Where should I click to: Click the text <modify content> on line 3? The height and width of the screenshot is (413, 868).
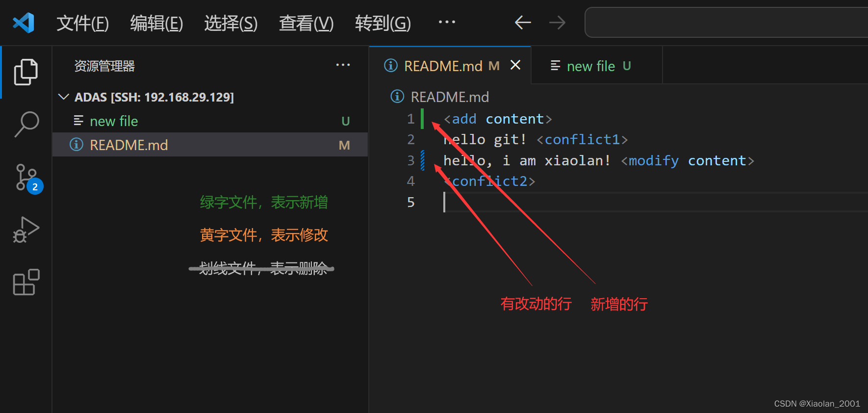[688, 161]
